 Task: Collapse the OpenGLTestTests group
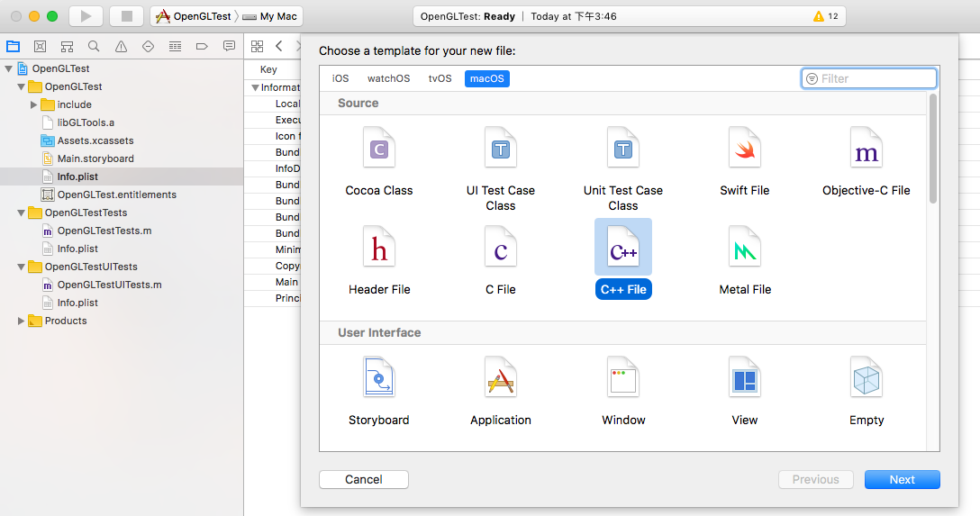22,213
